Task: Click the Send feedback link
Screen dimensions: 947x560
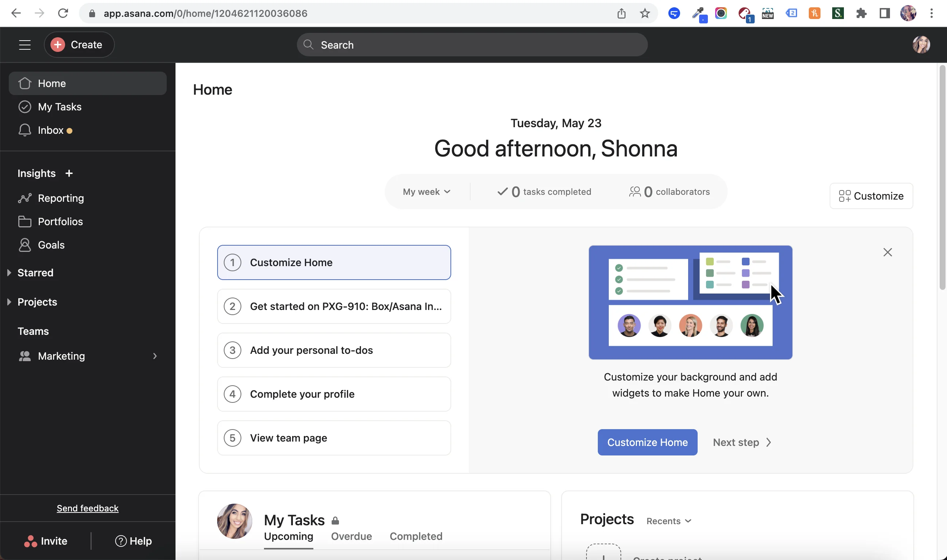Action: click(x=87, y=508)
